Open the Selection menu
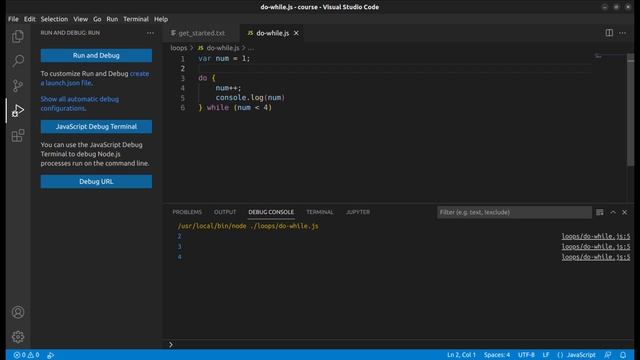This screenshot has width=640, height=360. (54, 19)
